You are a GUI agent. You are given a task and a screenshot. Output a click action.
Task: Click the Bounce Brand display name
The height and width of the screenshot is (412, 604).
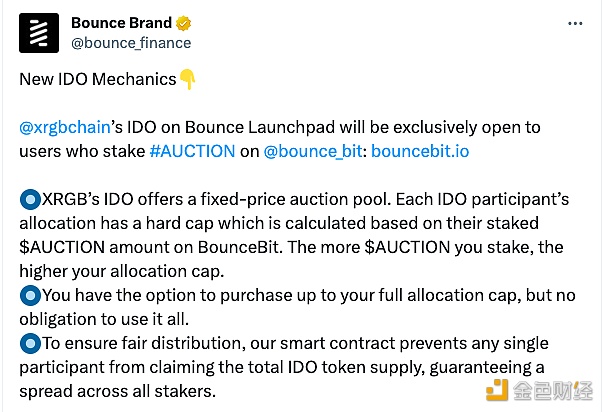point(121,23)
